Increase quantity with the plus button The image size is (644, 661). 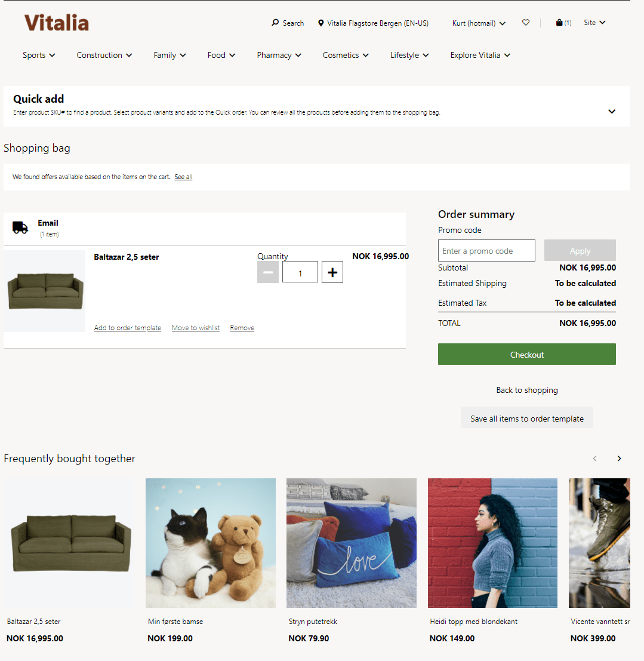coord(332,272)
